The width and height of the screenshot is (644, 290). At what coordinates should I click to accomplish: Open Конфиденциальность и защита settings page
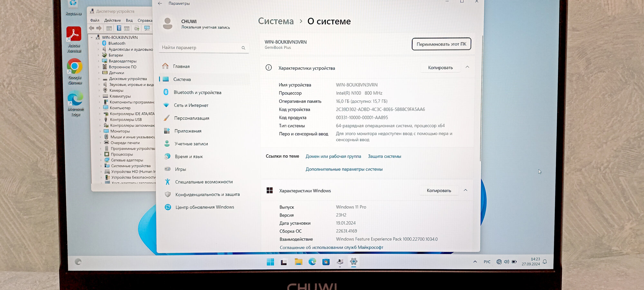(206, 195)
